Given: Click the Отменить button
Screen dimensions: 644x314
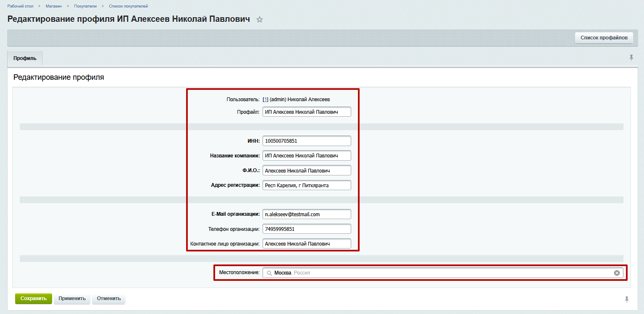Looking at the screenshot, I should (109, 298).
